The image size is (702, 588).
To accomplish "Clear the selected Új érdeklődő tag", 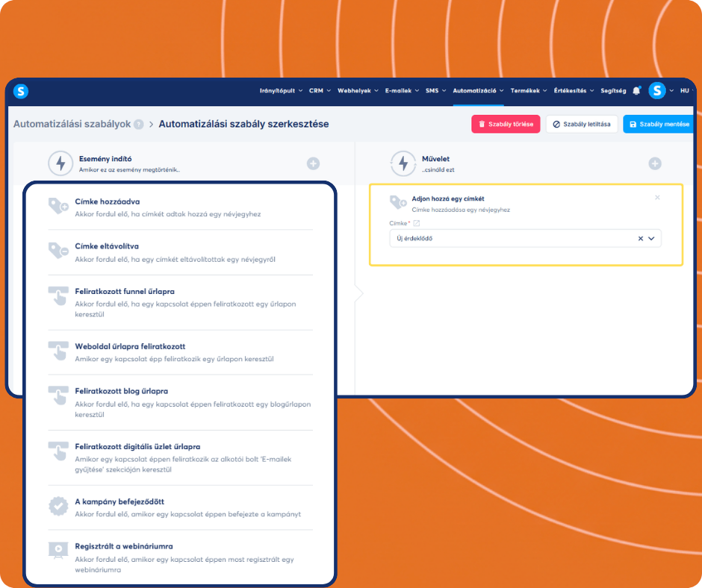I will 640,239.
